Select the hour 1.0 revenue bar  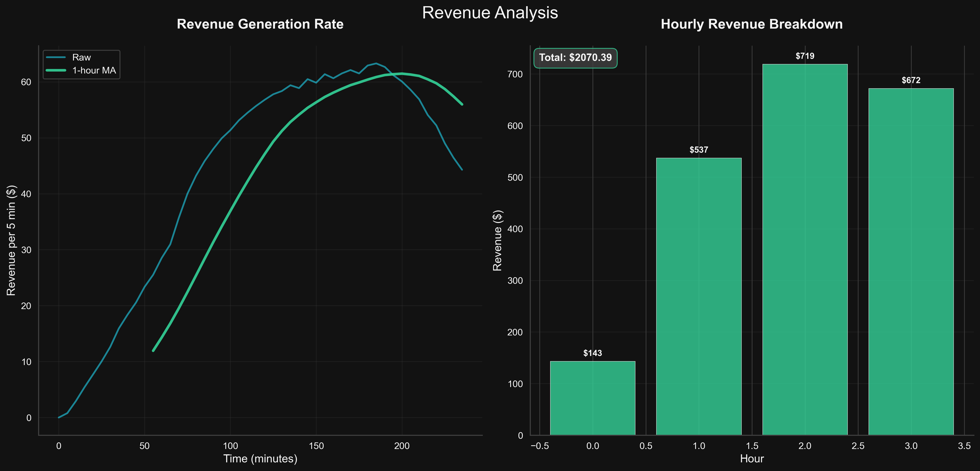point(699,297)
